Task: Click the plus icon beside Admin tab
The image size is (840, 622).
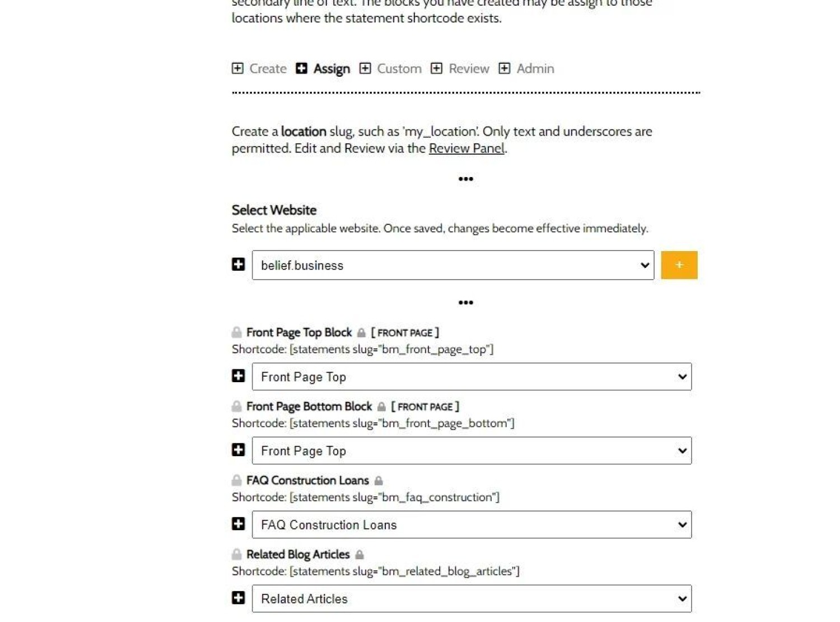Action: 505,68
